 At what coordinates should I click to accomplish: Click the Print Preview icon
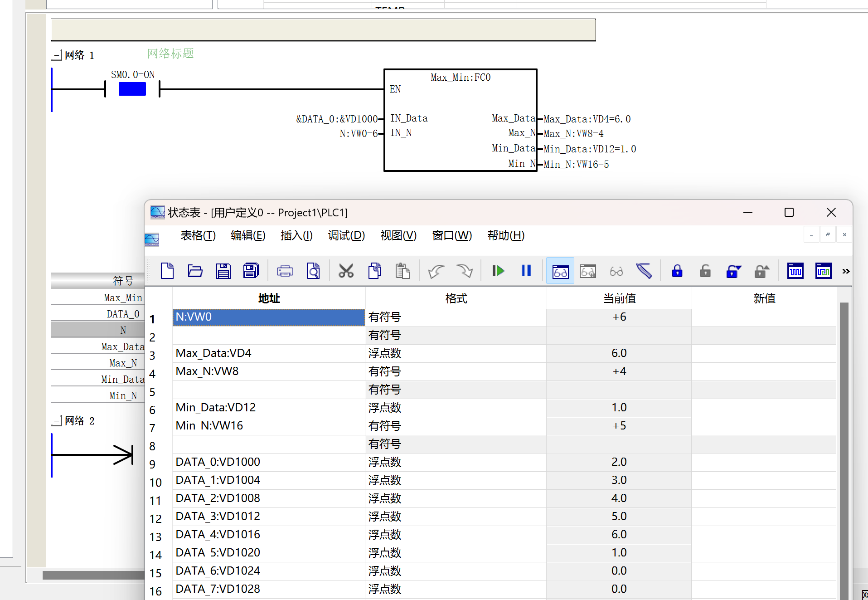click(313, 271)
